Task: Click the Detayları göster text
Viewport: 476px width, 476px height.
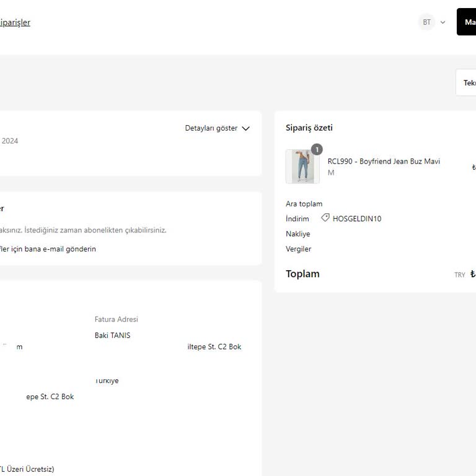Action: point(211,128)
